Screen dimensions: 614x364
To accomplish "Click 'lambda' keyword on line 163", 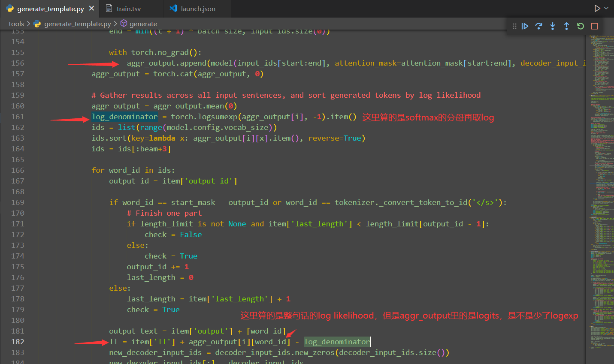I will coord(162,138).
